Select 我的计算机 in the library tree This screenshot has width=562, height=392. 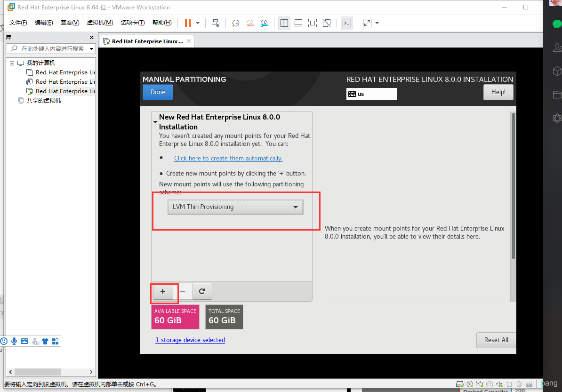41,63
